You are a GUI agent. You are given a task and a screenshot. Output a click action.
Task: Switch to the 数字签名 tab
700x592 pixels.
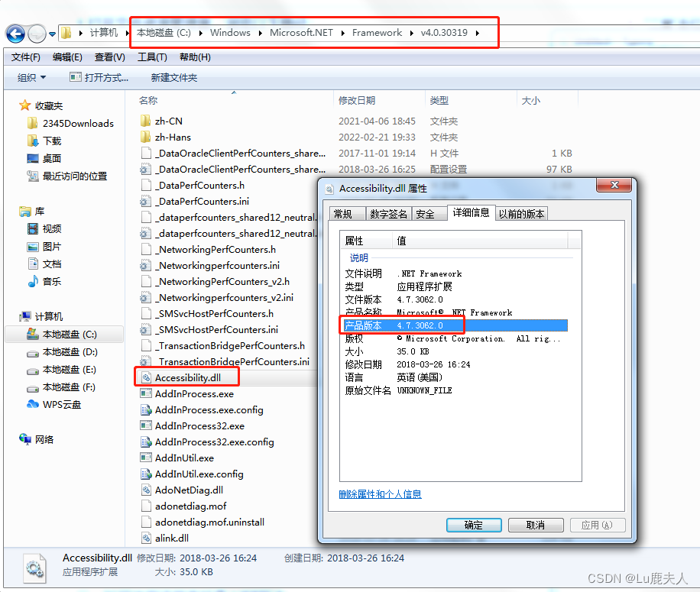pos(388,214)
